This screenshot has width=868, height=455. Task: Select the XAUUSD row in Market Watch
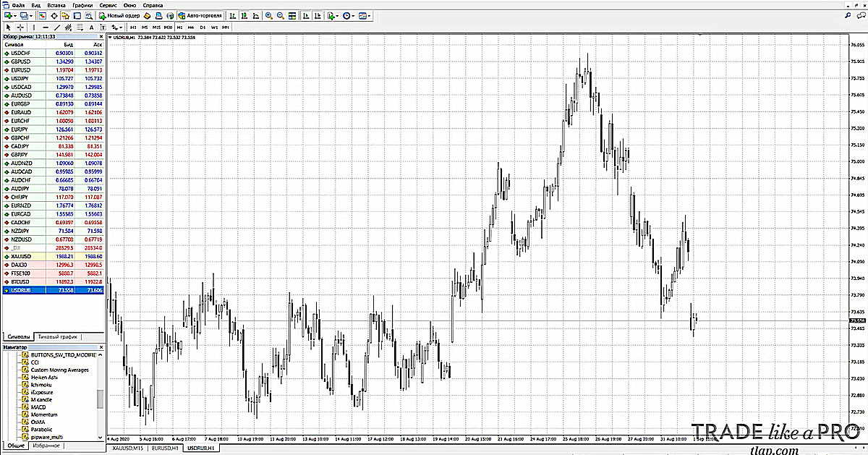pyautogui.click(x=53, y=255)
